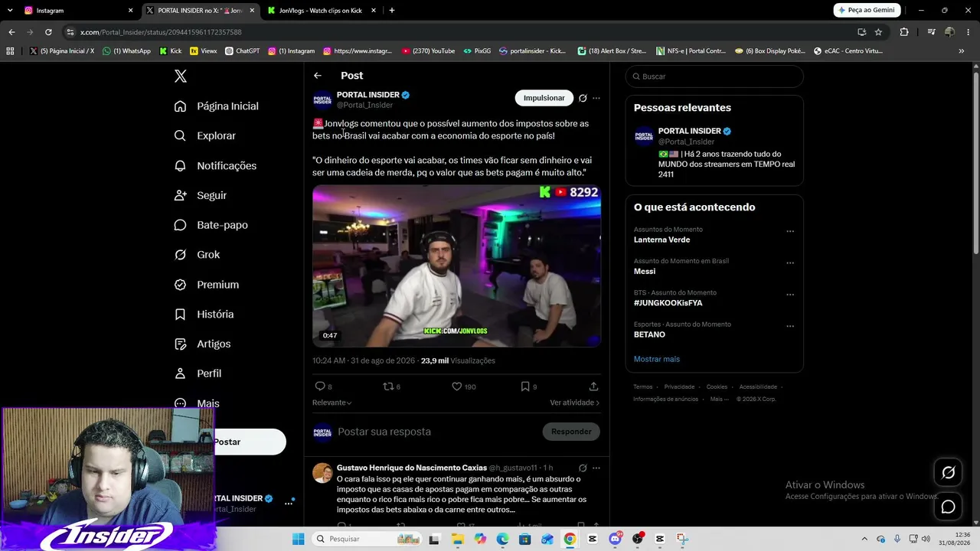Expand the hidden bookmarks overflow chevron

pyautogui.click(x=961, y=51)
